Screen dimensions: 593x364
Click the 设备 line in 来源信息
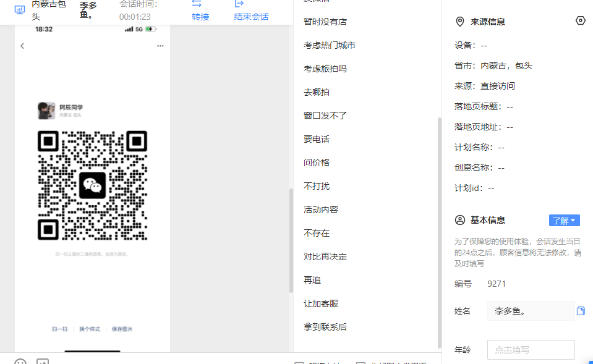(471, 45)
